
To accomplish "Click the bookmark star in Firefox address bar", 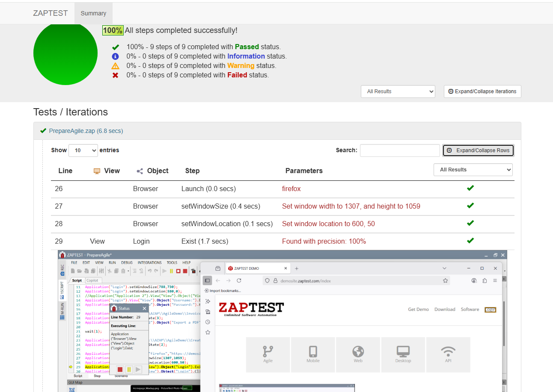I will (445, 280).
